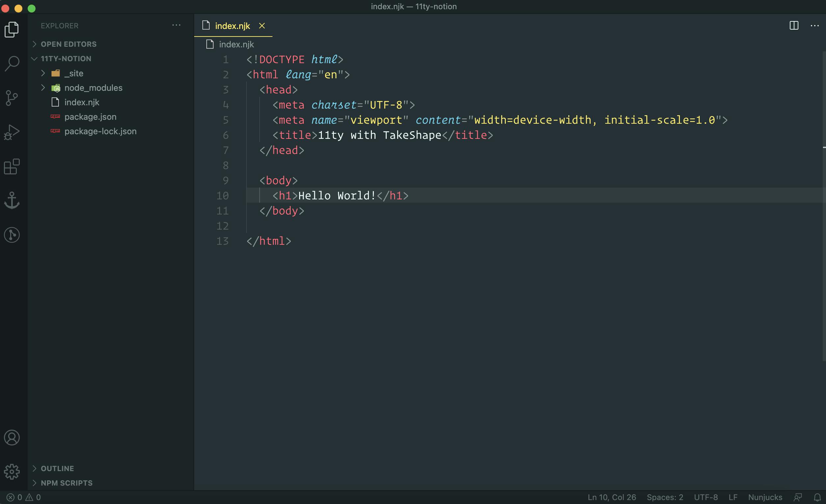Click line number 10 in gutter
826x504 pixels.
pyautogui.click(x=222, y=196)
